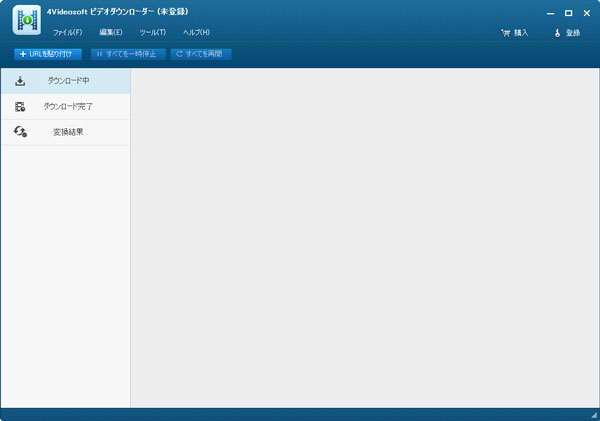Viewport: 600px width, 421px height.
Task: Select the ダウンロード完了 tab
Action: 65,106
